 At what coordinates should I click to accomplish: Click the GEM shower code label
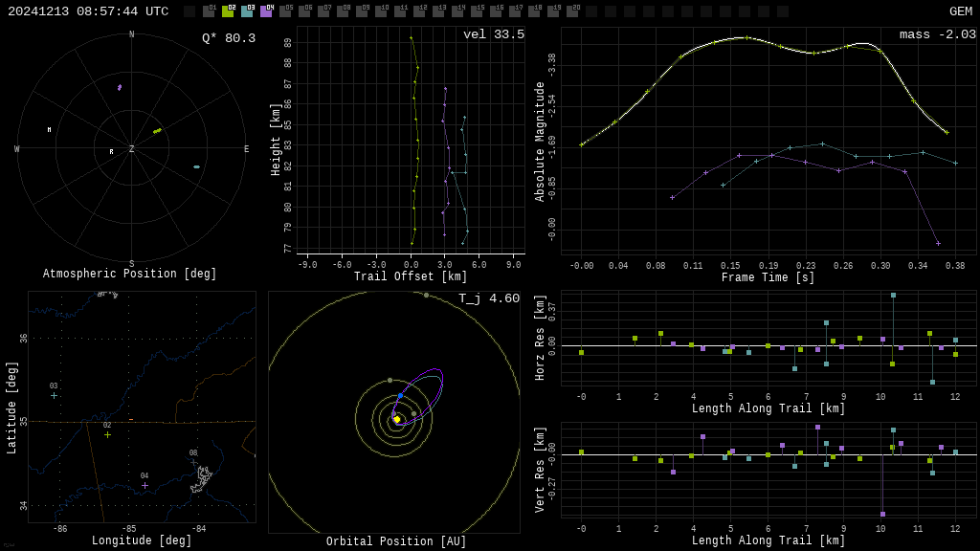point(960,11)
